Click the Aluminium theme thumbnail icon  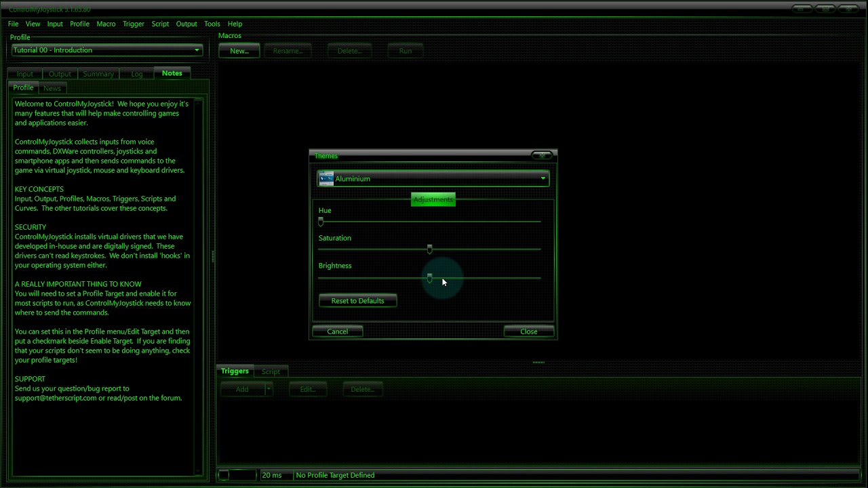tap(326, 179)
